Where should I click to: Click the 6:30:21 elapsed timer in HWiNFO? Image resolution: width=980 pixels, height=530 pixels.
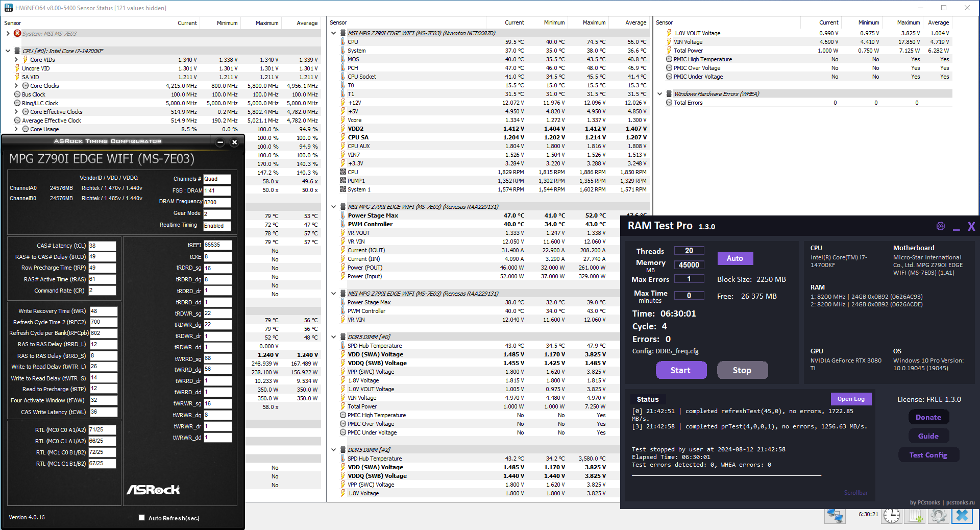pos(868,514)
